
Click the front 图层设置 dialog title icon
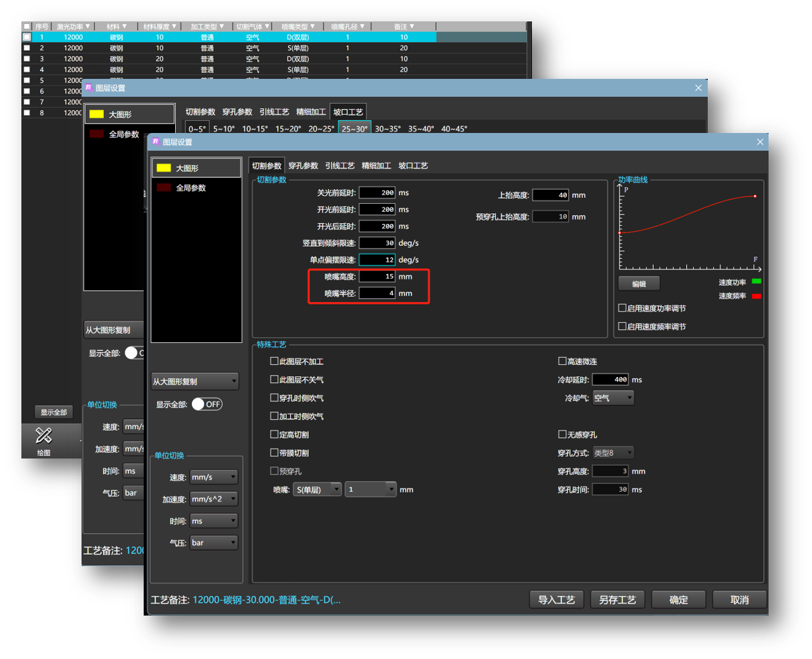point(156,142)
